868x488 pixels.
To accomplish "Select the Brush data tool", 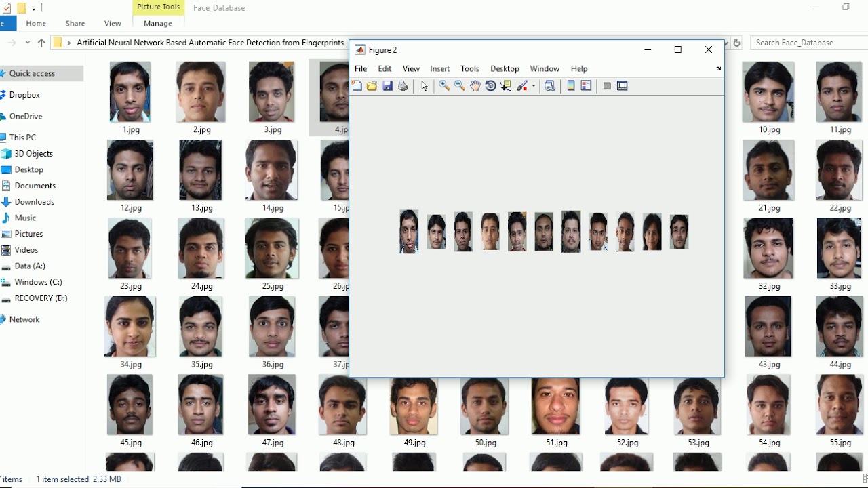I will pos(522,86).
